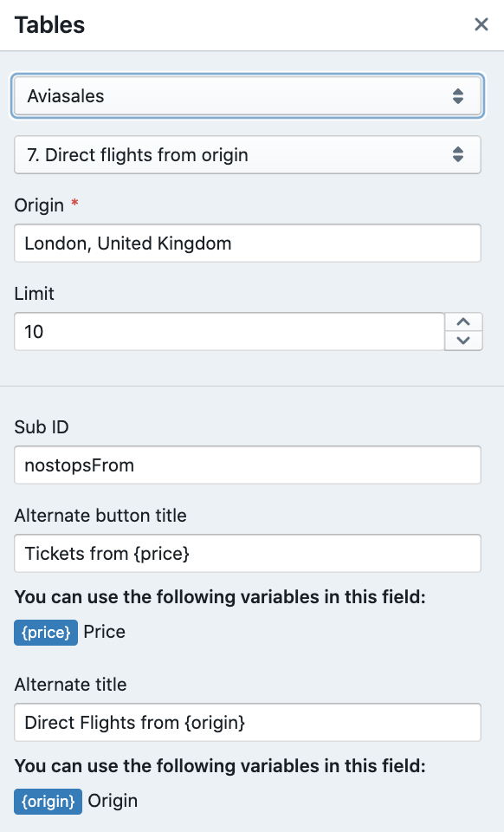Click the up-down arrows of Aviasales select
This screenshot has width=504, height=832.
coord(458,96)
